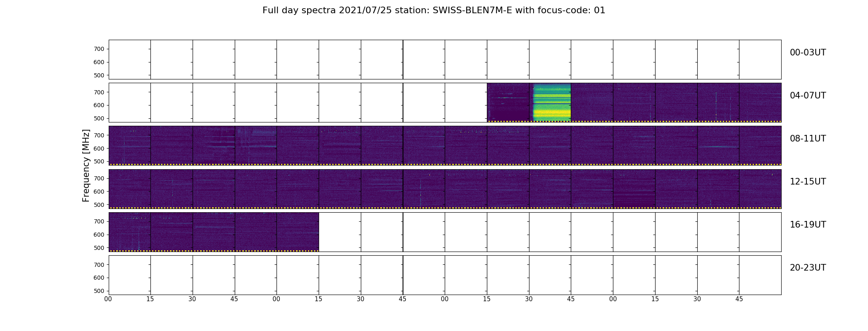
Task: Click the 500 tick label of the 00-03UT row
Action: tap(99, 75)
